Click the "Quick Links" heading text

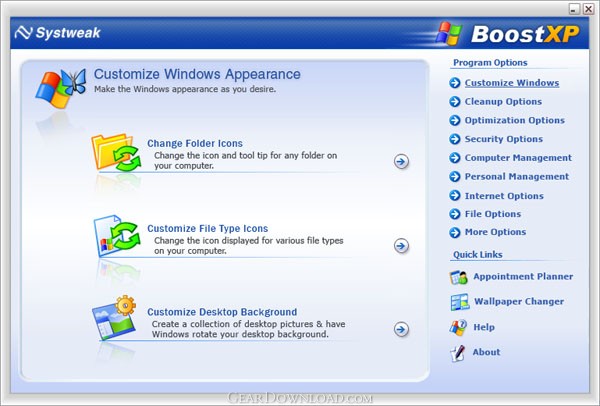pyautogui.click(x=478, y=254)
